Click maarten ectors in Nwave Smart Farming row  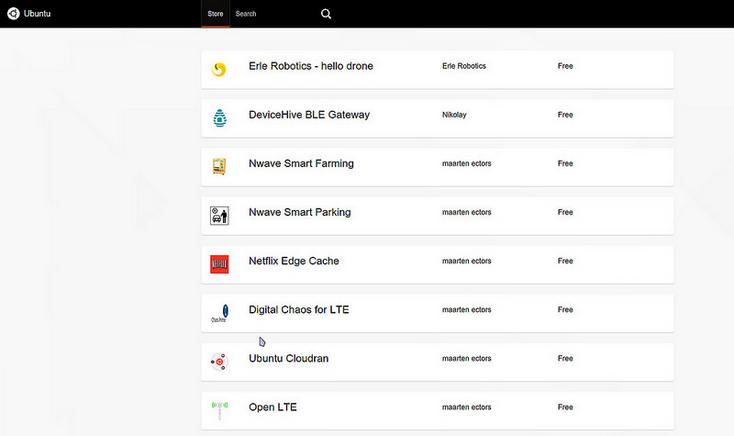pos(467,163)
